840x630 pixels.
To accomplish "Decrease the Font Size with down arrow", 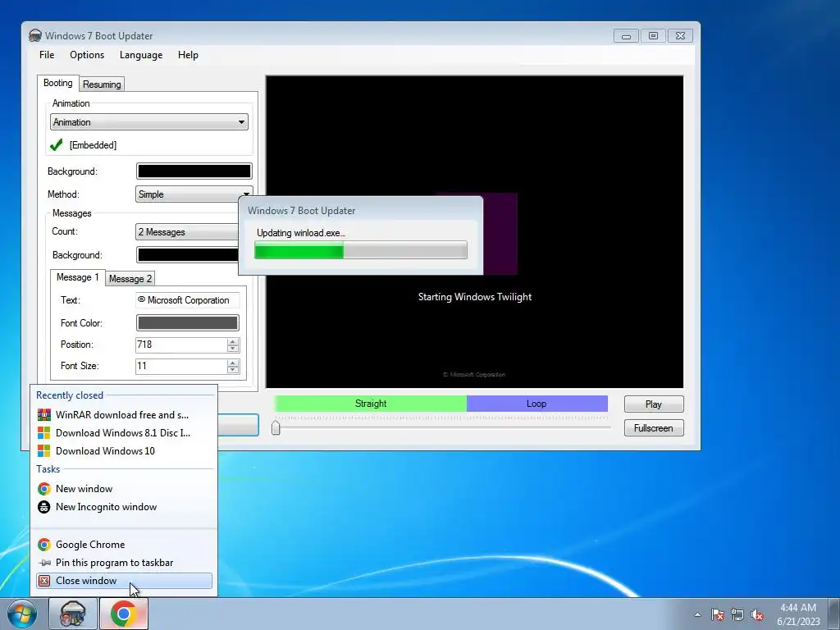I will 232,370.
